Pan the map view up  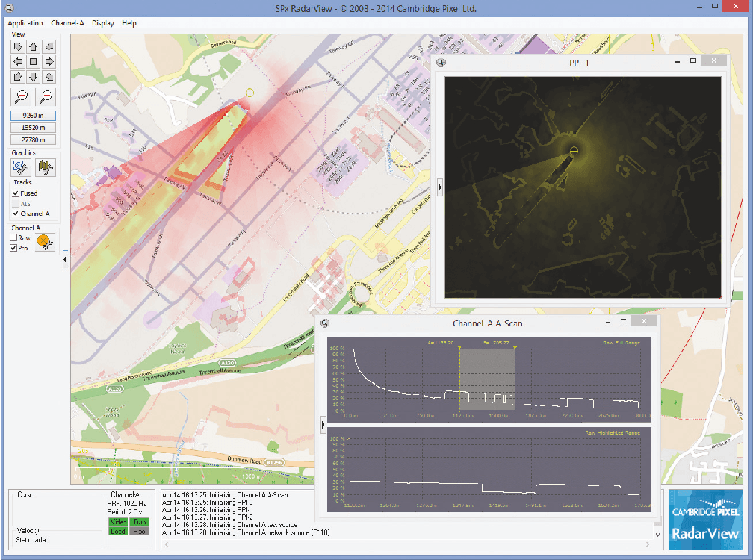click(33, 47)
